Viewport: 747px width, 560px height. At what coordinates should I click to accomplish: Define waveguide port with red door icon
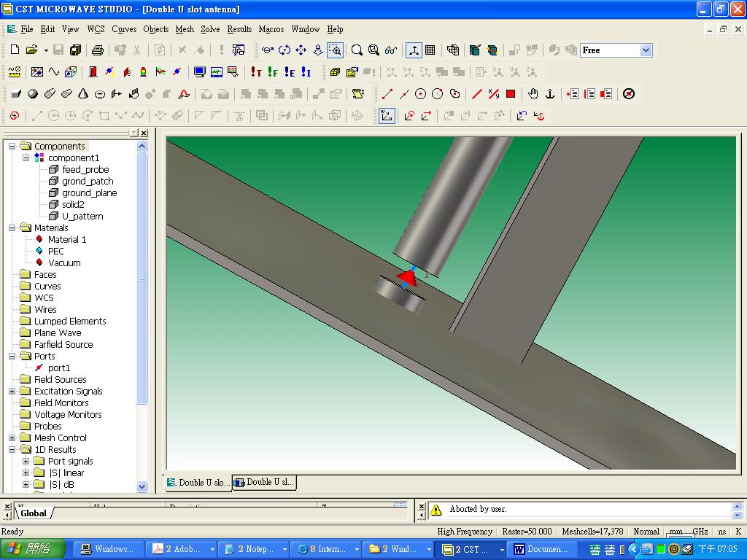(93, 72)
